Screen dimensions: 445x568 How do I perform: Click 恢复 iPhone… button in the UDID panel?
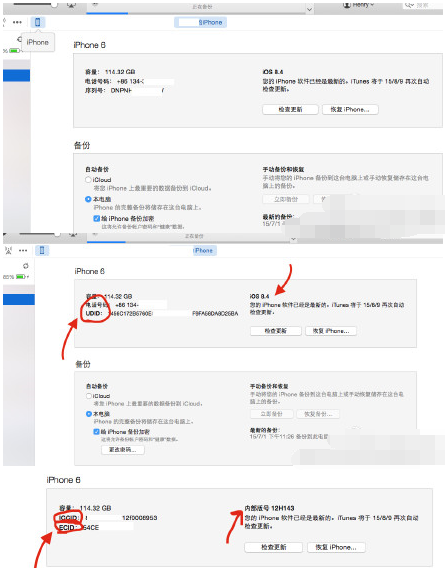coord(330,331)
